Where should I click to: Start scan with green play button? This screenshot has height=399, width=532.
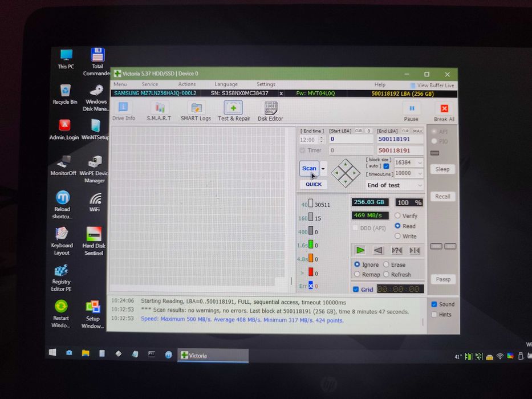tap(360, 250)
